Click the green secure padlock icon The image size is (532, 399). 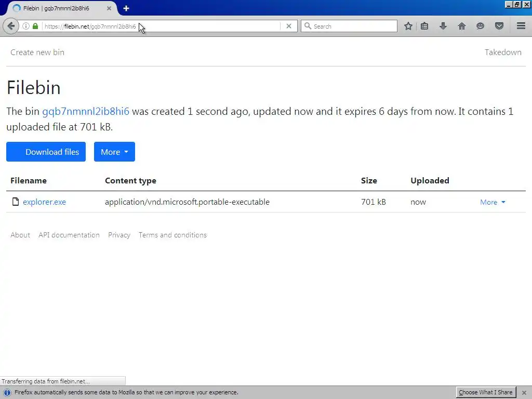35,26
